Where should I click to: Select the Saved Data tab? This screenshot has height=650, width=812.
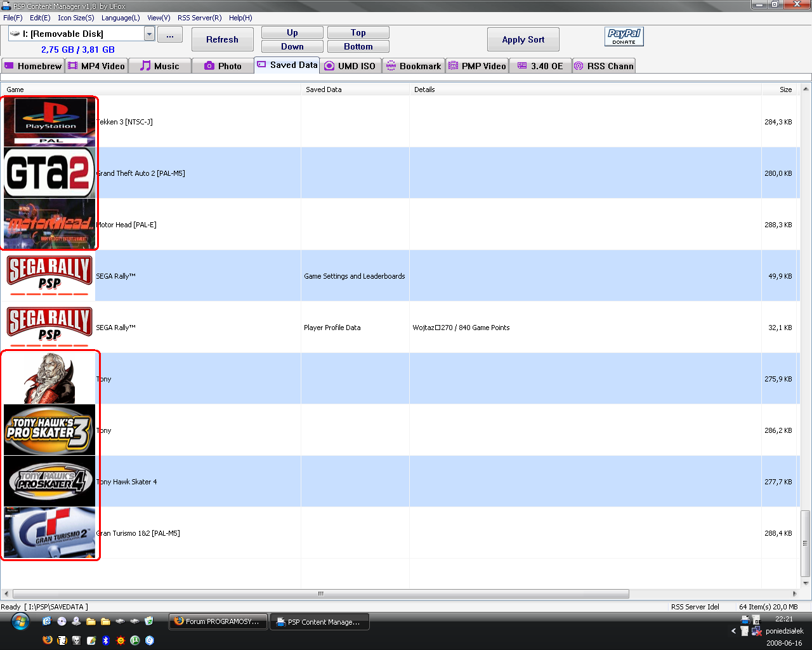pos(287,65)
